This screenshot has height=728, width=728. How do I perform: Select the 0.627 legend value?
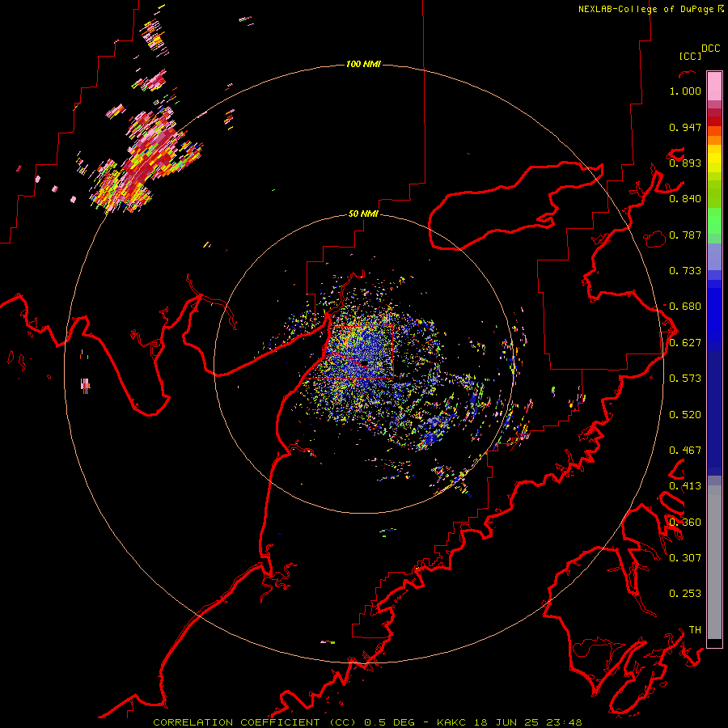[x=685, y=343]
